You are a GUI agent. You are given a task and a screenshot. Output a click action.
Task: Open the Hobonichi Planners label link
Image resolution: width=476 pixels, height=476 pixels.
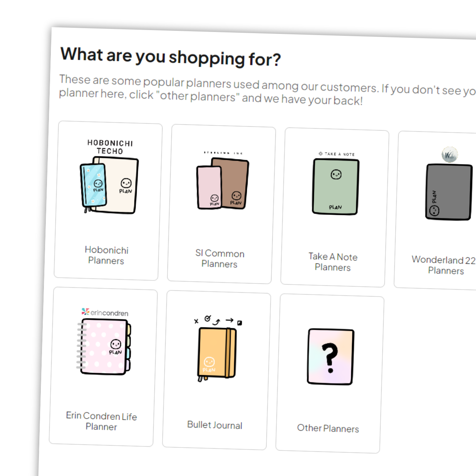(x=106, y=255)
